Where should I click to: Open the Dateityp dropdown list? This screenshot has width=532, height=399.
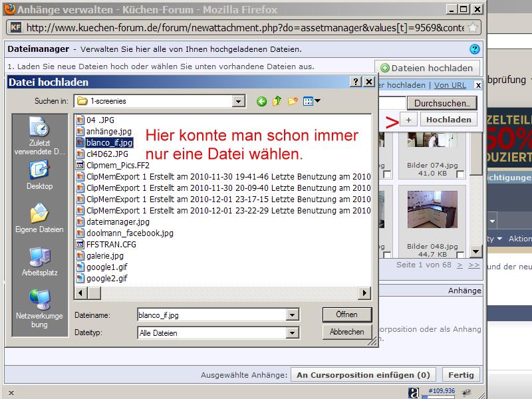coord(292,332)
